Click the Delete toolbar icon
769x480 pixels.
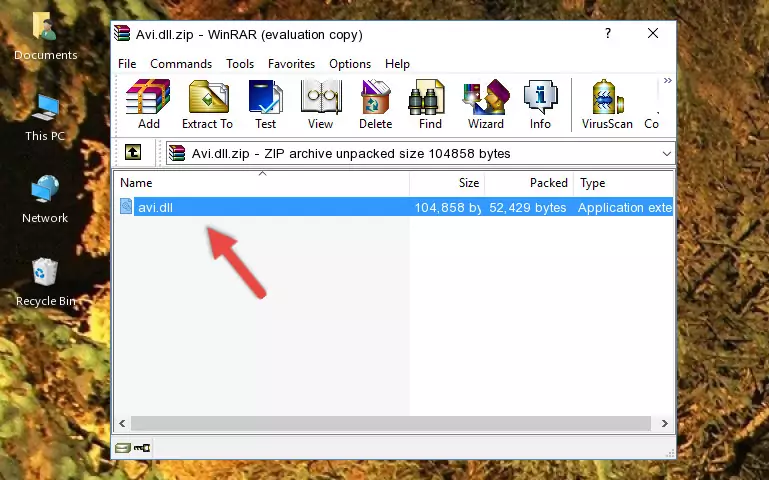(376, 104)
